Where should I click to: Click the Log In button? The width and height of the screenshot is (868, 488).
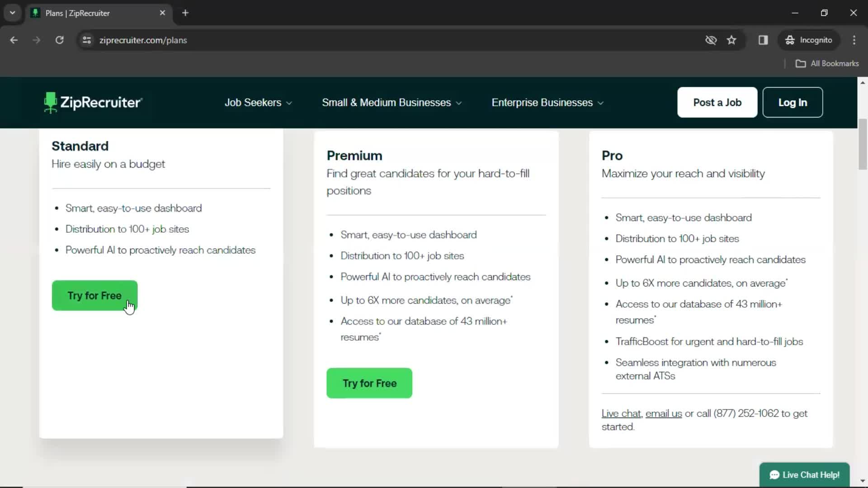(x=793, y=103)
